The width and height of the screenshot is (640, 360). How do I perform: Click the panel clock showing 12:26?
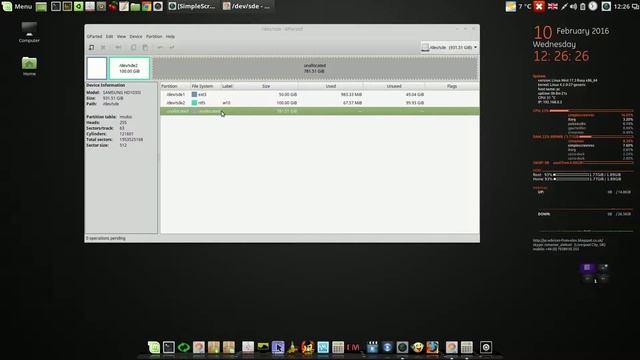(621, 7)
